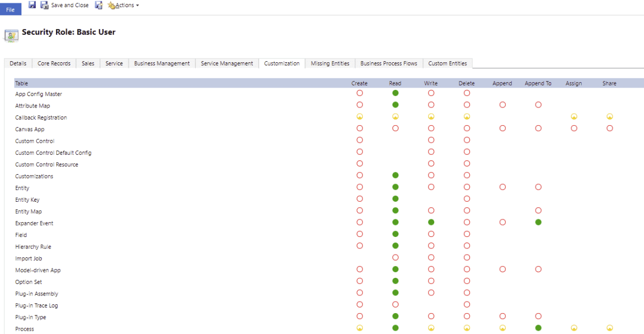
Task: Click Expander Event Append To circle
Action: pos(538,223)
